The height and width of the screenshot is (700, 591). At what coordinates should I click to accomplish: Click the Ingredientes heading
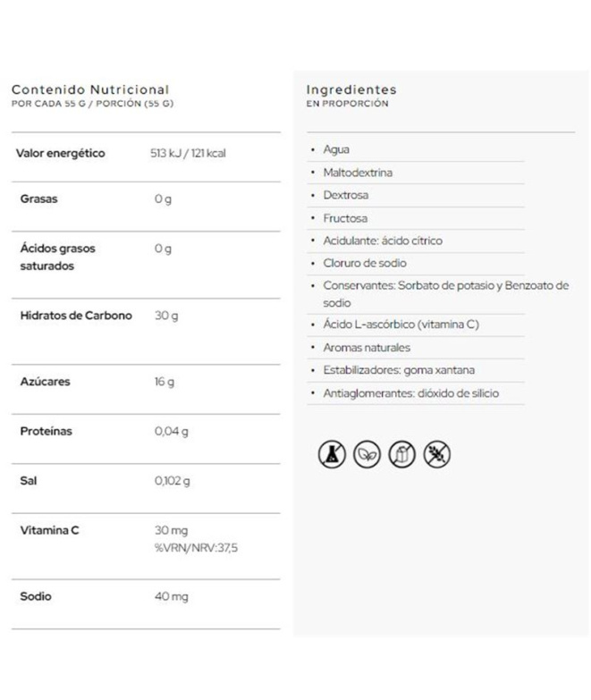350,89
